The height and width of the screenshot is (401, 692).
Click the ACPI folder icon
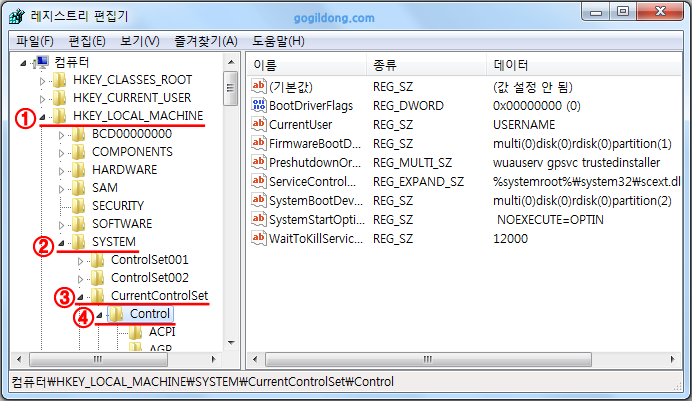coord(135,332)
